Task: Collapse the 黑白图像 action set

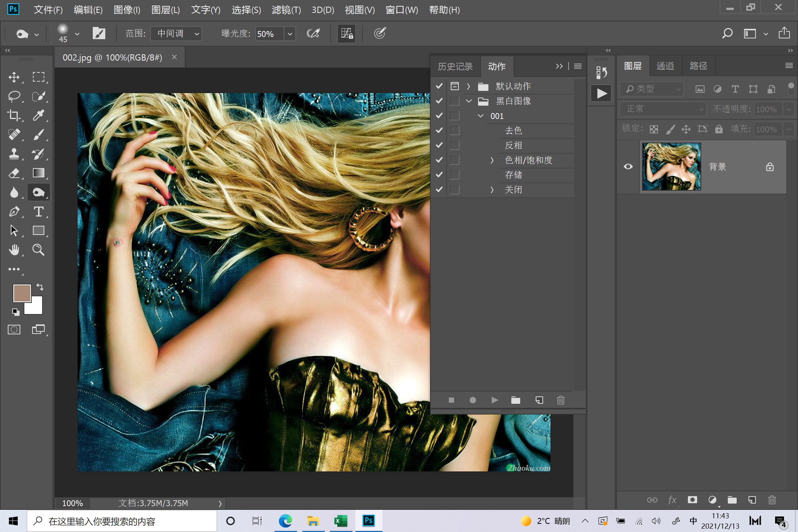Action: 468,101
